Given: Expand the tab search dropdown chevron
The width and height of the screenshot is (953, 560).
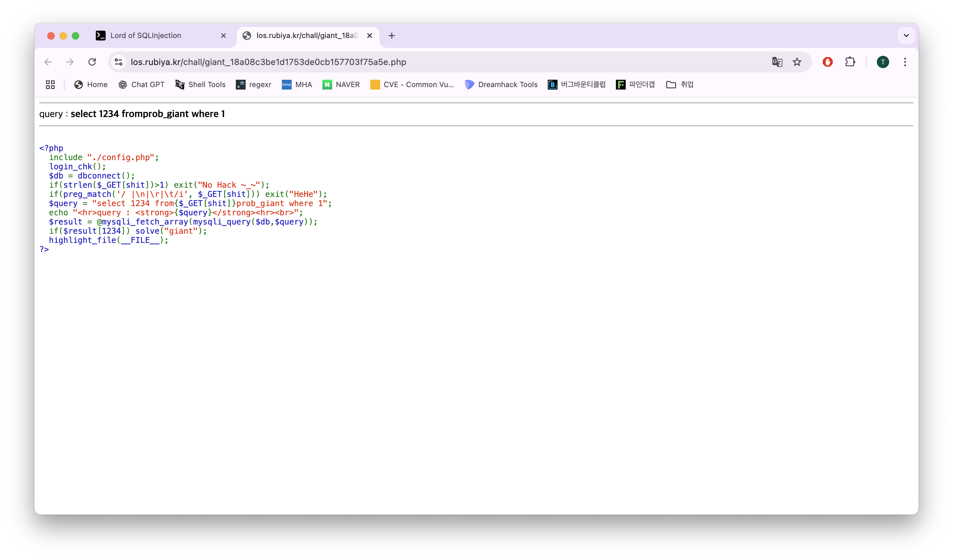Looking at the screenshot, I should pyautogui.click(x=906, y=36).
